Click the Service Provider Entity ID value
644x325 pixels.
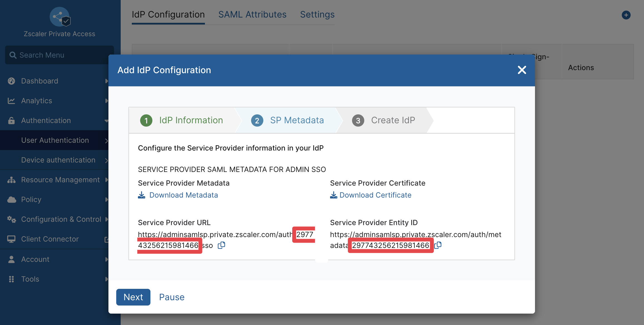point(416,240)
